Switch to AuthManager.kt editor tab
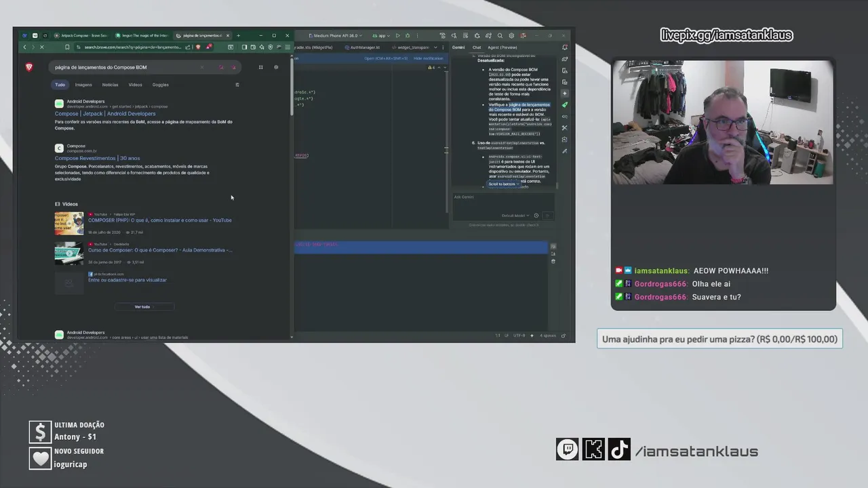This screenshot has height=488, width=868. pos(361,47)
